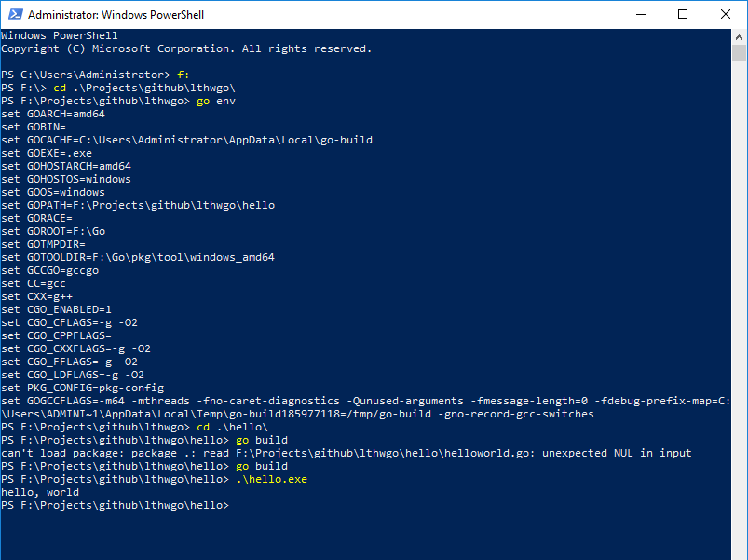Click the line 'set CGO_ENABLED=1'
This screenshot has height=560, width=748.
click(x=56, y=309)
